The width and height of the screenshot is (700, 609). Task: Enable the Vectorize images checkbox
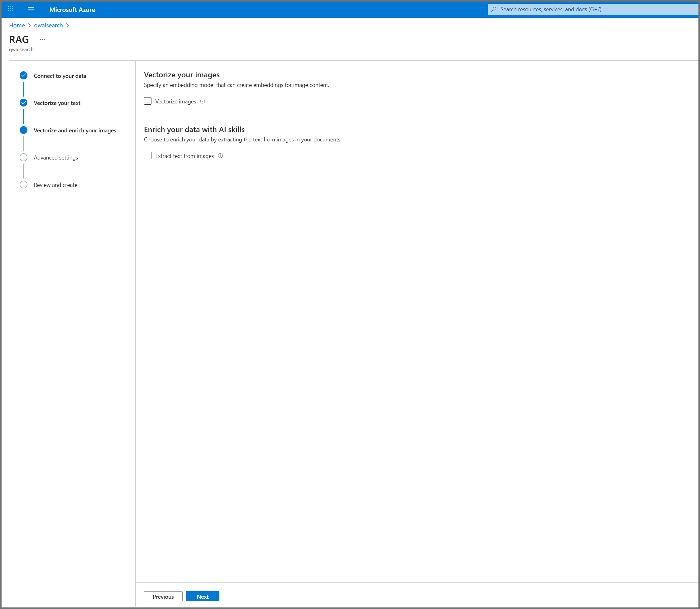(147, 101)
